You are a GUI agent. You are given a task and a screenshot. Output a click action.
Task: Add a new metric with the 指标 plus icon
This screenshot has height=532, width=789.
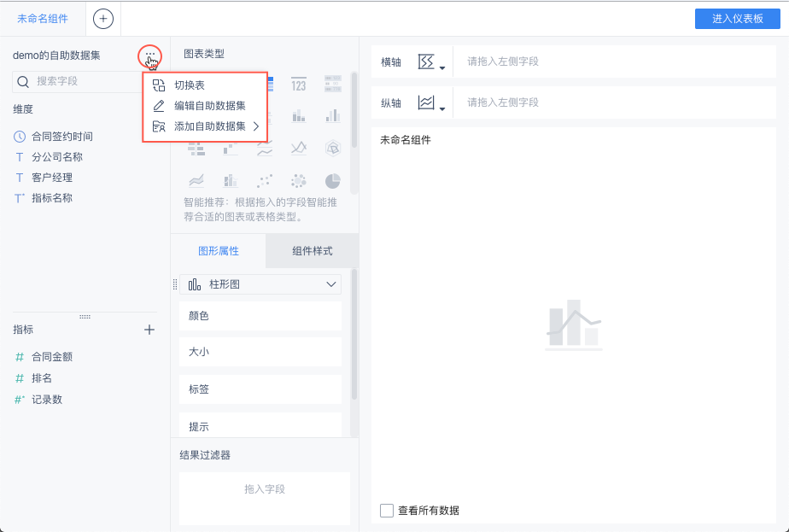coord(149,330)
